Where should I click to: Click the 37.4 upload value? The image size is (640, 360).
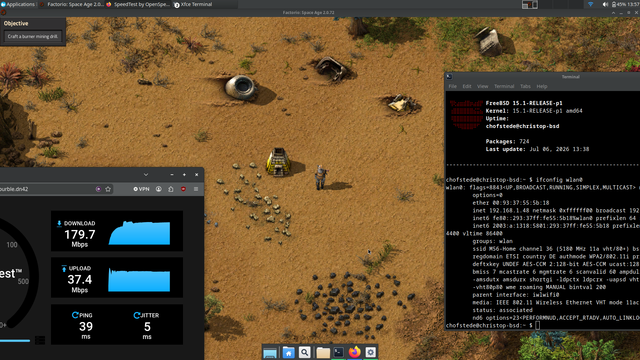pos(80,280)
